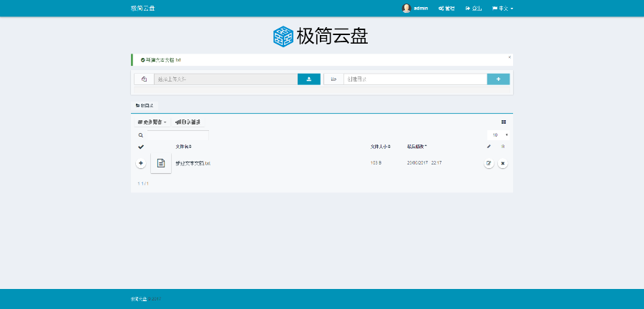Dismiss the green success notification

pos(509,57)
